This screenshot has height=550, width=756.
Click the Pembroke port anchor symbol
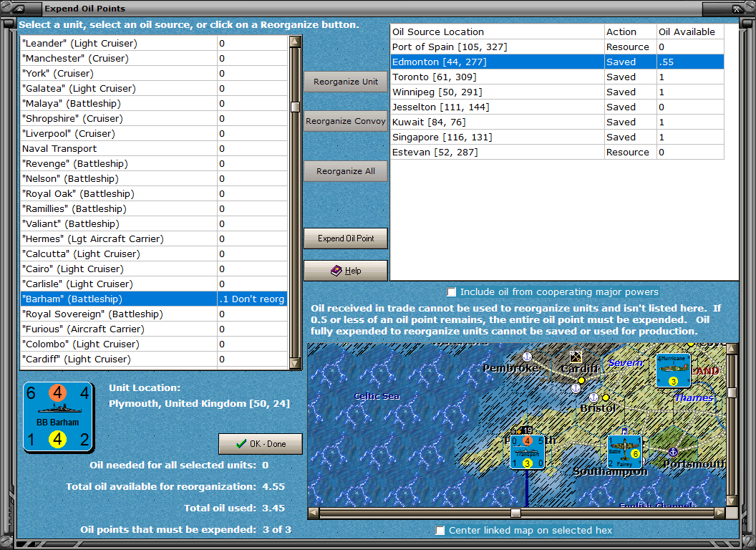[x=527, y=356]
